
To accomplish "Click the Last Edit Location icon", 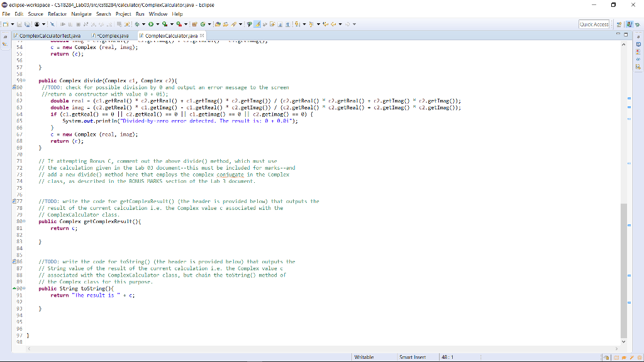I will coord(325,25).
